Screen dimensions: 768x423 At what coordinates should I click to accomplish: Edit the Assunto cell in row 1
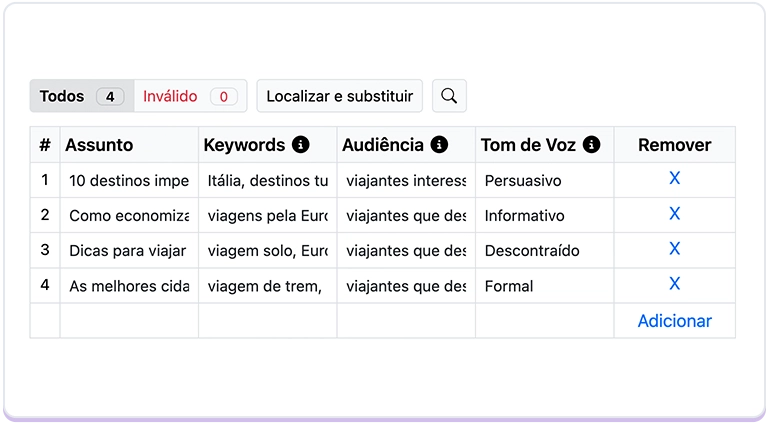[129, 181]
